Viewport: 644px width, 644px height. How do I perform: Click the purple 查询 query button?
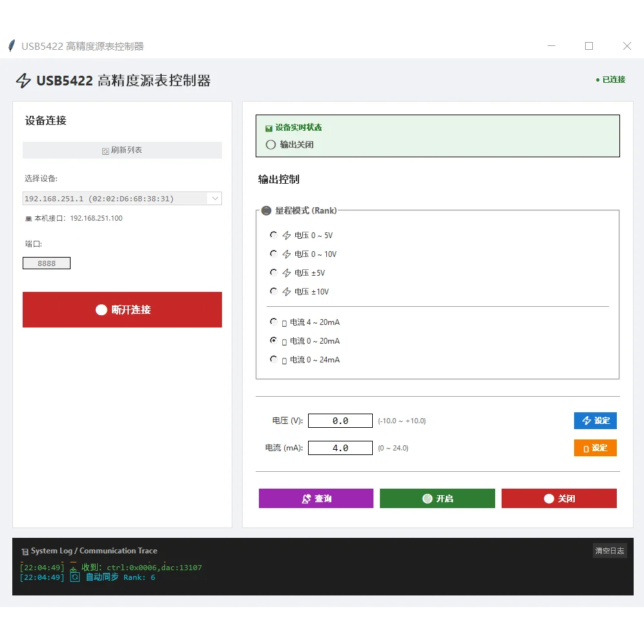point(316,498)
